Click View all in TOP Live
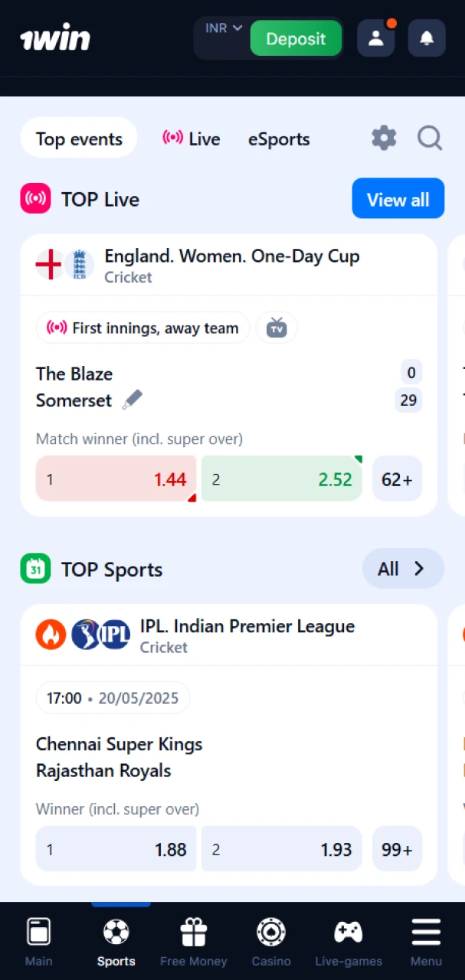The image size is (465, 980). (398, 198)
